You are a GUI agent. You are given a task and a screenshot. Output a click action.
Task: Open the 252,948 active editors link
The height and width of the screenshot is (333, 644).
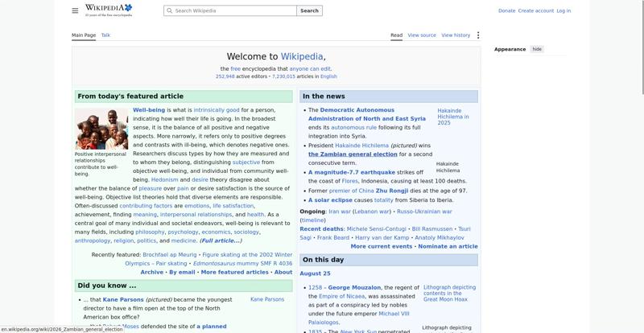pos(225,76)
